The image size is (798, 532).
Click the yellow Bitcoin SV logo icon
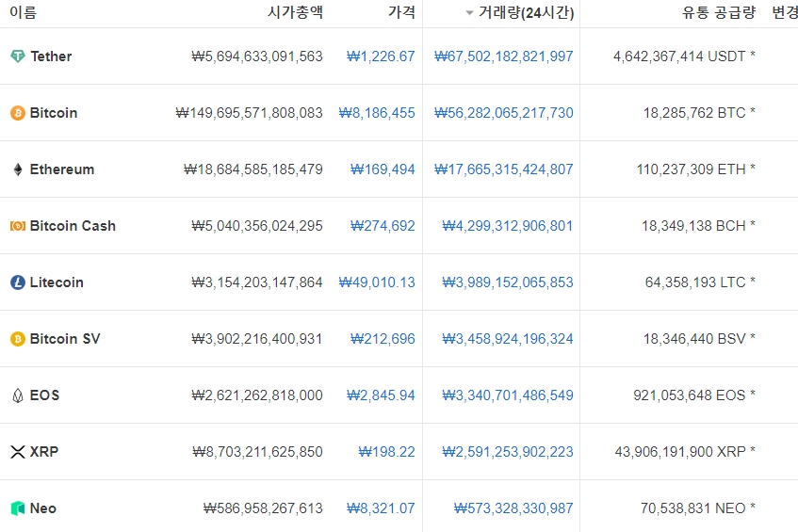coord(18,339)
